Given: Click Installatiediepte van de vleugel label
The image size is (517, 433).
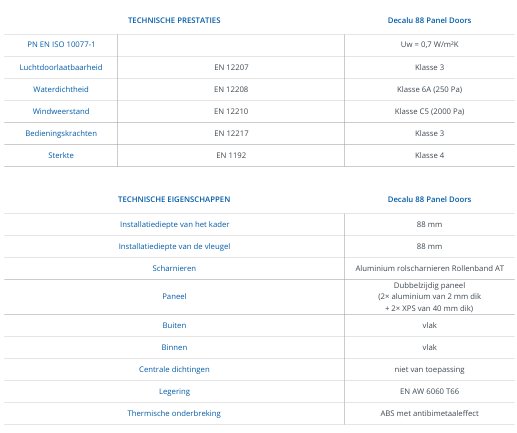Looking at the screenshot, I should click(174, 246).
